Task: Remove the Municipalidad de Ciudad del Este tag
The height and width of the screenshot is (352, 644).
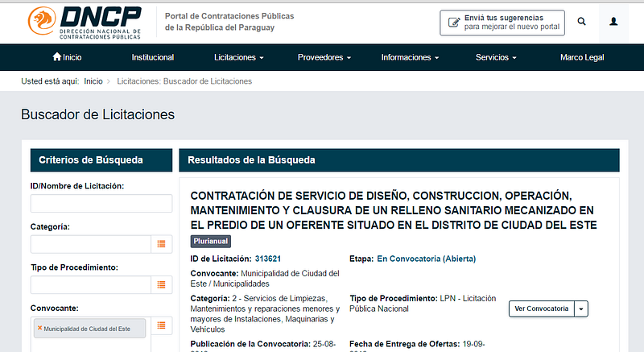Action: coord(39,328)
